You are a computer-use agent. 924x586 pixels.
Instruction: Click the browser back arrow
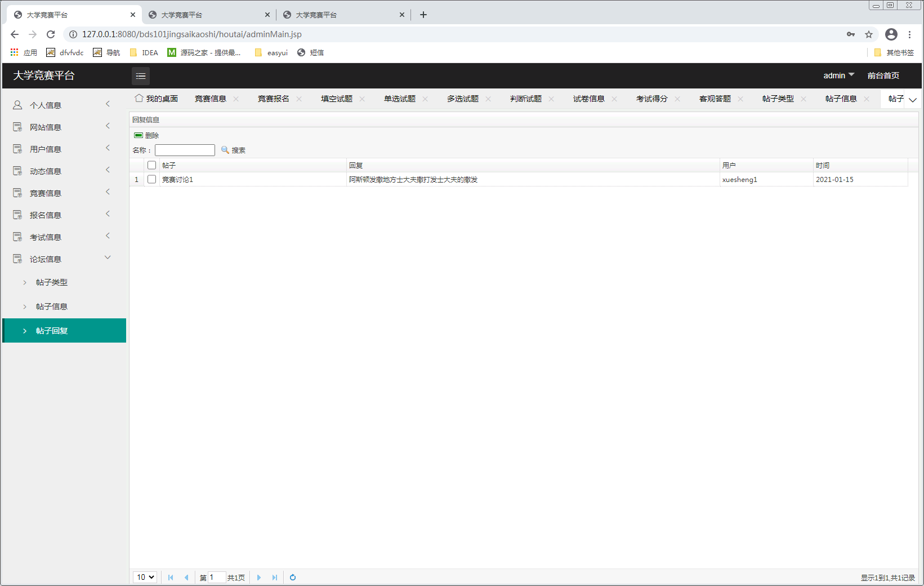click(x=15, y=34)
